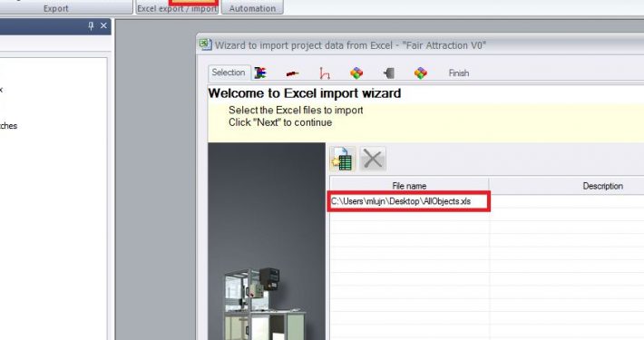Viewport: 644px width, 340px height.
Task: Open the Excel export / import group
Action: [177, 8]
